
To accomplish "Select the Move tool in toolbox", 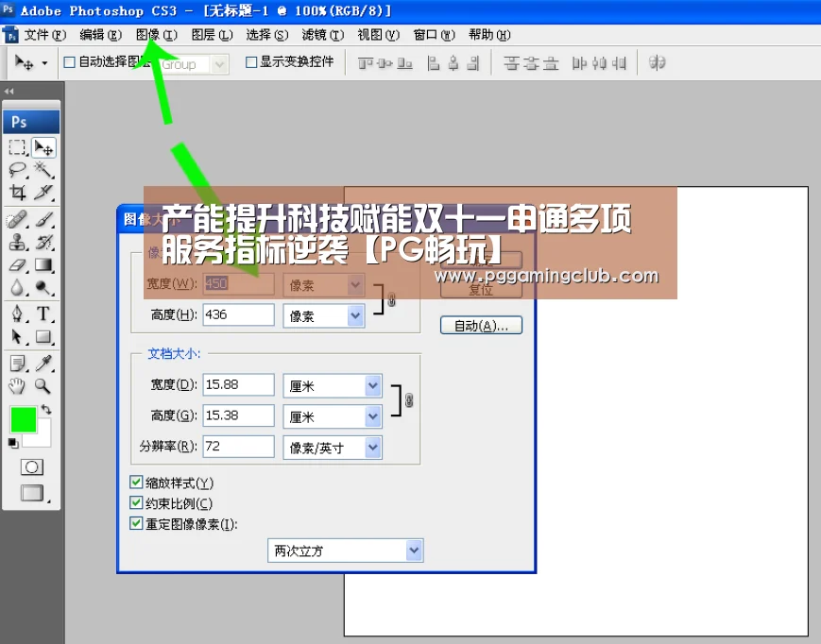I will (x=44, y=147).
